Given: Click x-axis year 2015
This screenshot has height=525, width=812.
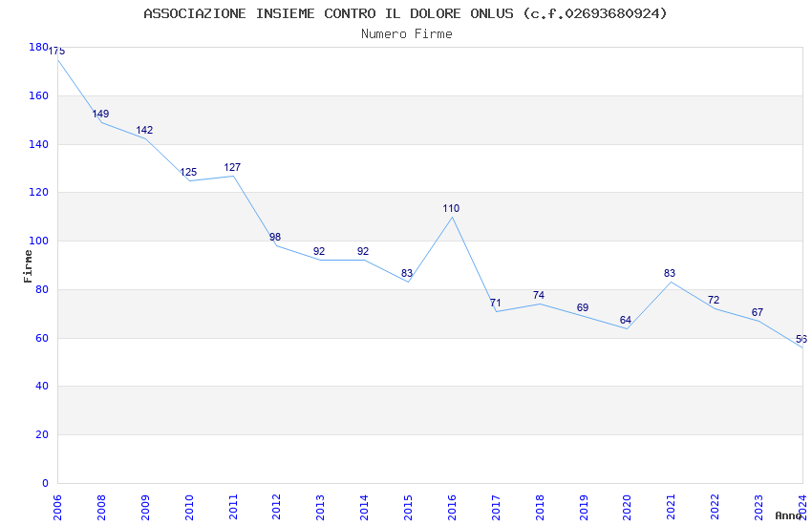Looking at the screenshot, I should tap(408, 508).
